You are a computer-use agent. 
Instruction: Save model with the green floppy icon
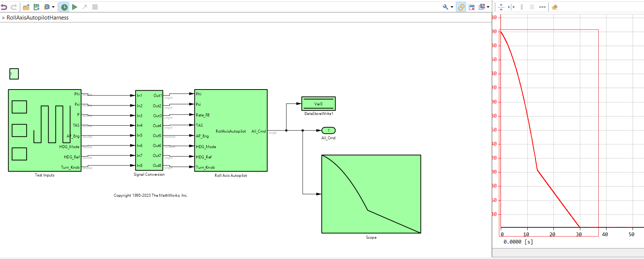pyautogui.click(x=36, y=7)
